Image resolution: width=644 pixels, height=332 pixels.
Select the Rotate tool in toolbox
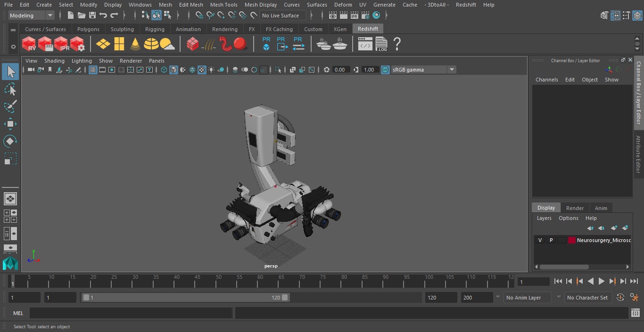point(10,141)
